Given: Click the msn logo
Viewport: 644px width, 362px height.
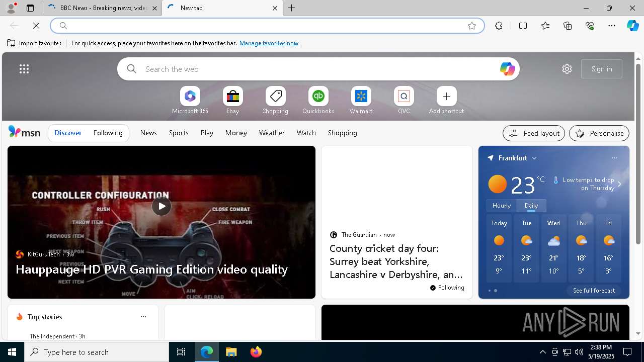Looking at the screenshot, I should (24, 132).
